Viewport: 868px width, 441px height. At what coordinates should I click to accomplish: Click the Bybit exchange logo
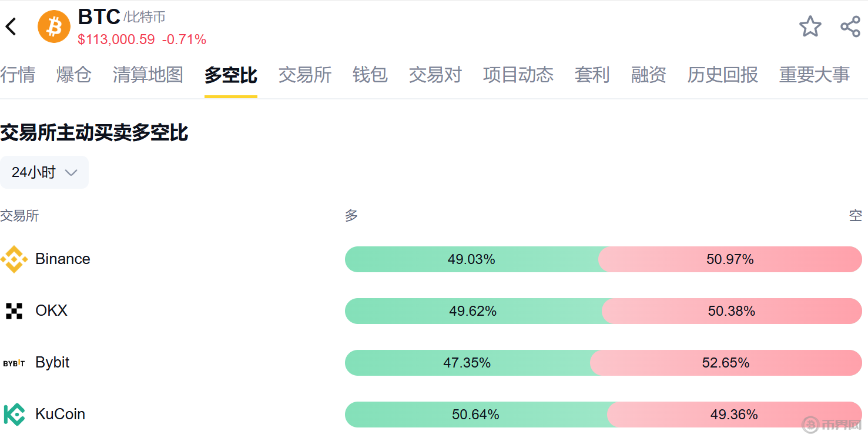click(x=14, y=363)
